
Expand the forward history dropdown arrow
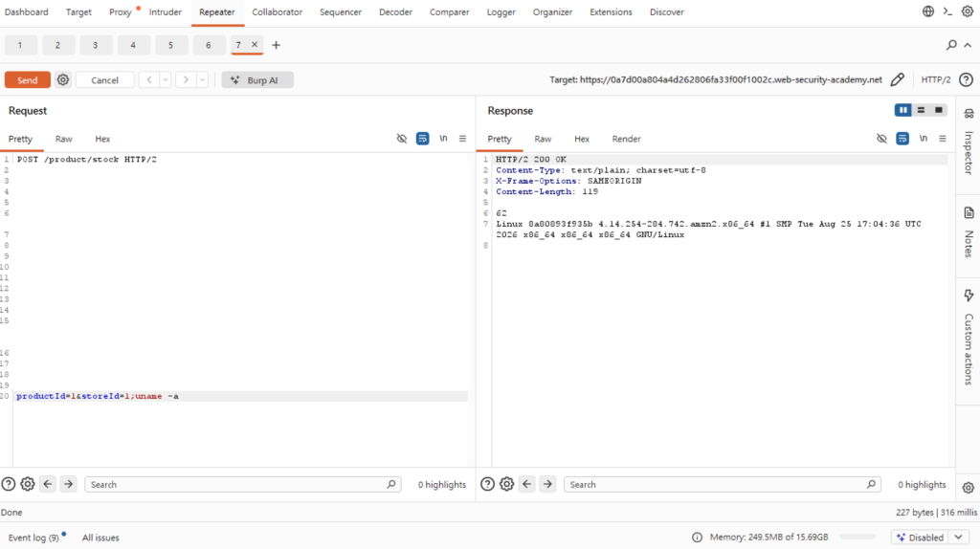tap(202, 80)
